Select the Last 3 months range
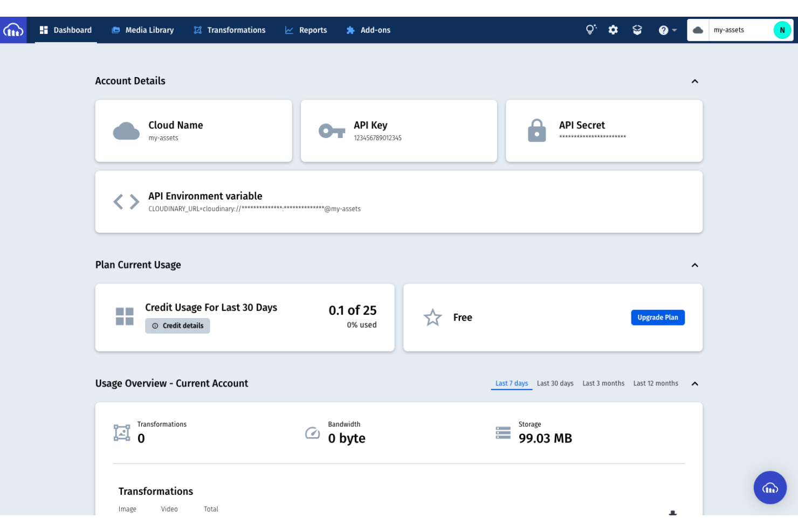 603,383
